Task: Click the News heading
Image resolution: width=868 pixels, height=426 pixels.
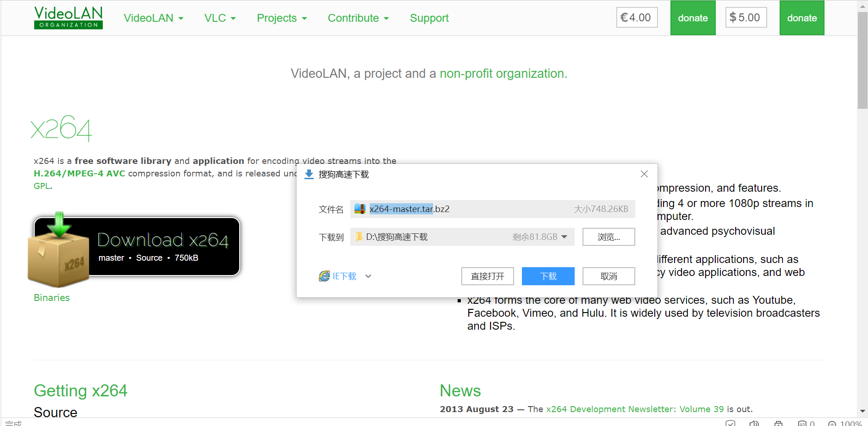Action: point(460,391)
